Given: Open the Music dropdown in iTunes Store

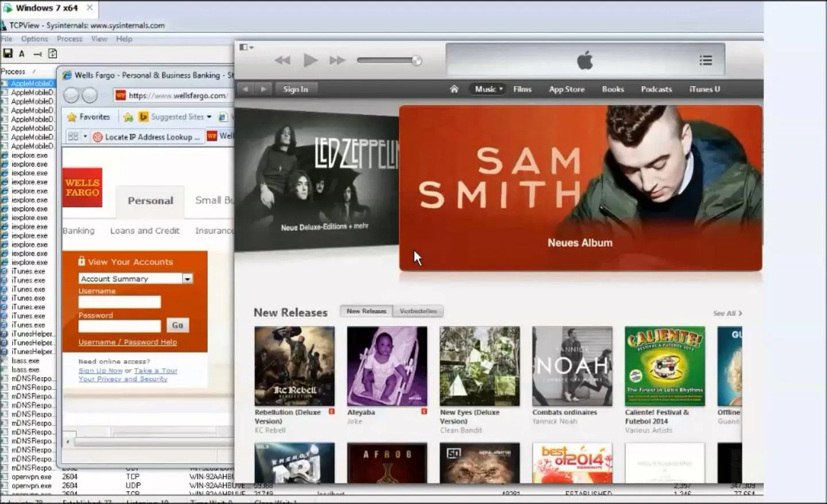Looking at the screenshot, I should pos(488,89).
